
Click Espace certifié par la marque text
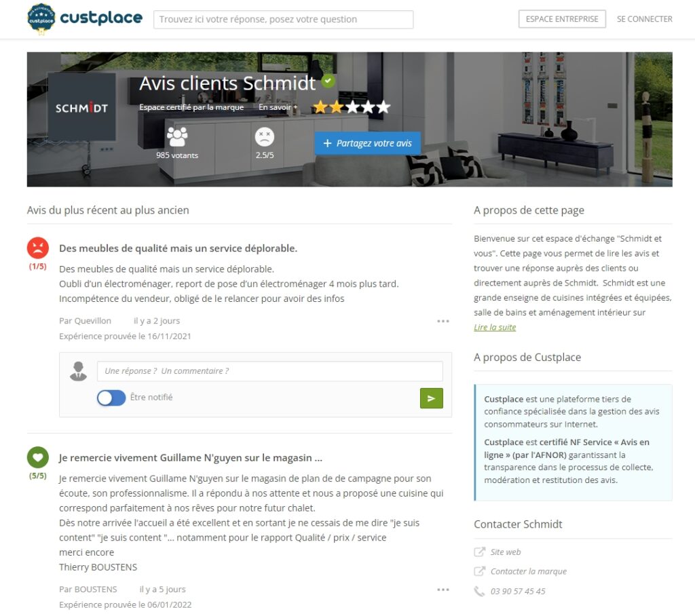[x=191, y=107]
